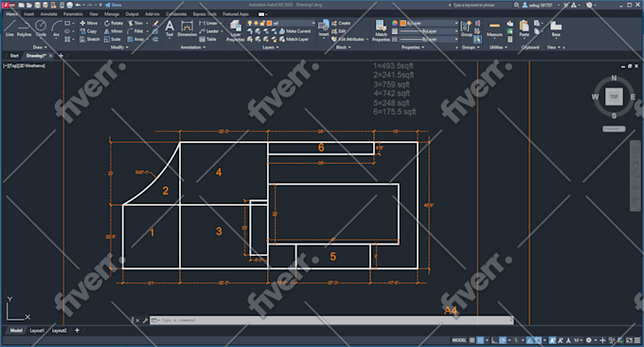
Task: Toggle isometric drafting in status bar
Action: (x=516, y=340)
